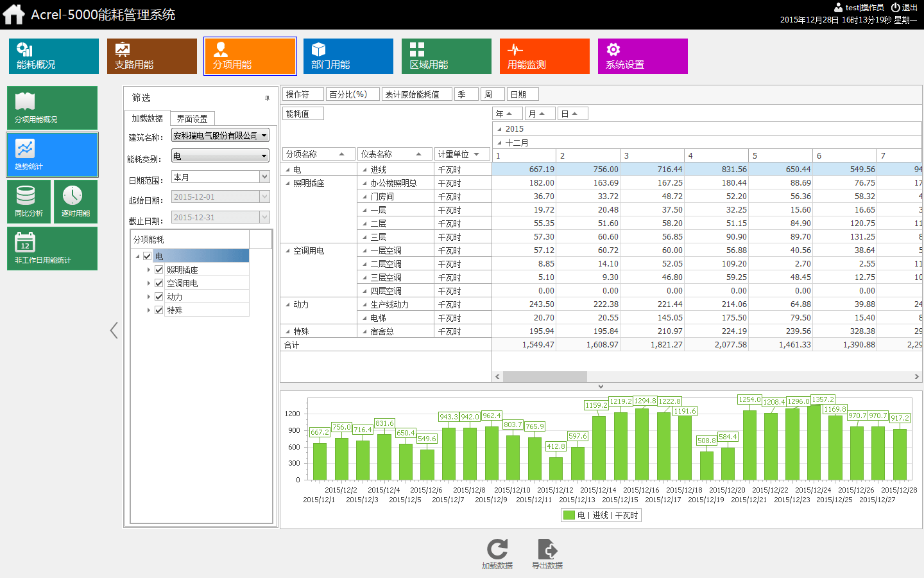Open the 部门用能 module tile

(348, 56)
